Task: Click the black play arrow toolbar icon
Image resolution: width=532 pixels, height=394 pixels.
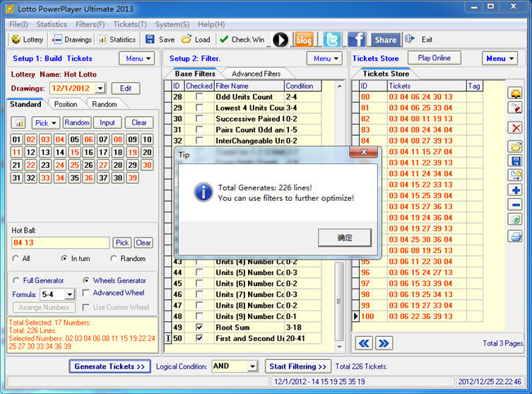Action: tap(280, 40)
